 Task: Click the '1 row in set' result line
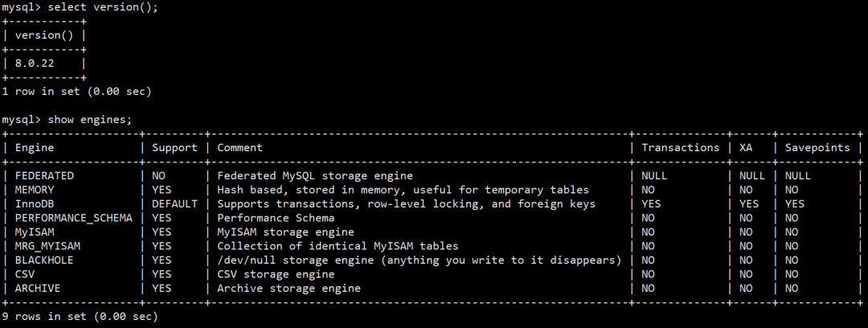pos(76,92)
